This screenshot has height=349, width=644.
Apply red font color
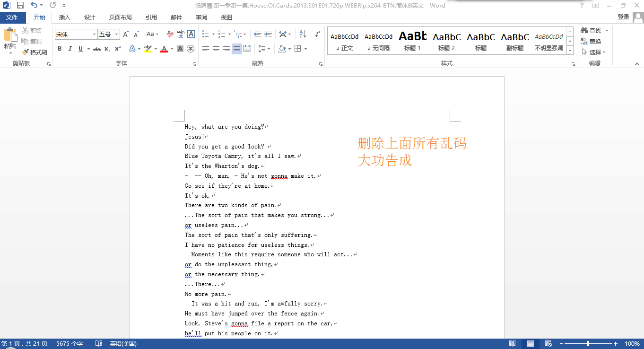click(164, 49)
